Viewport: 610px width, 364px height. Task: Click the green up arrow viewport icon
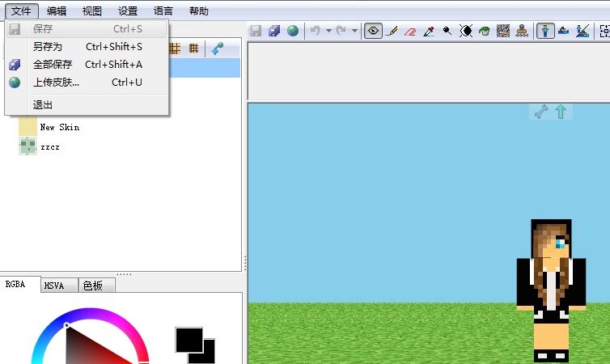561,112
